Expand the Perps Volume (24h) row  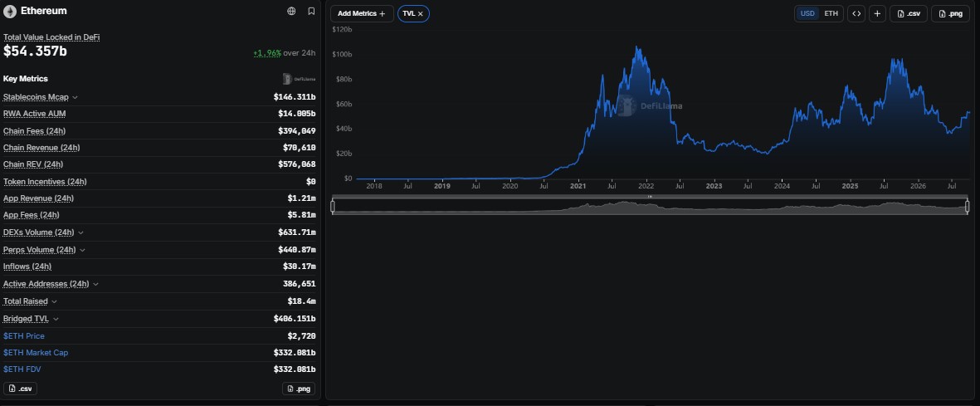pyautogui.click(x=82, y=250)
